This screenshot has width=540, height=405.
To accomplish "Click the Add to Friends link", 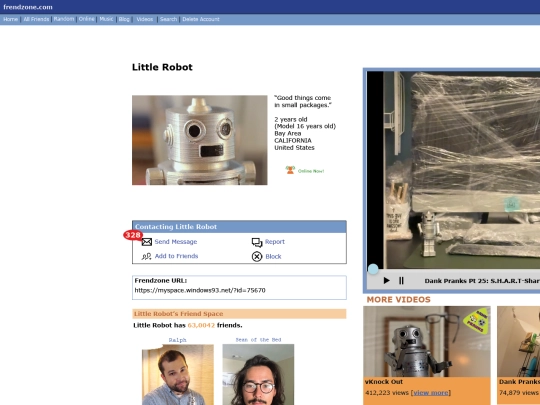I will [176, 256].
